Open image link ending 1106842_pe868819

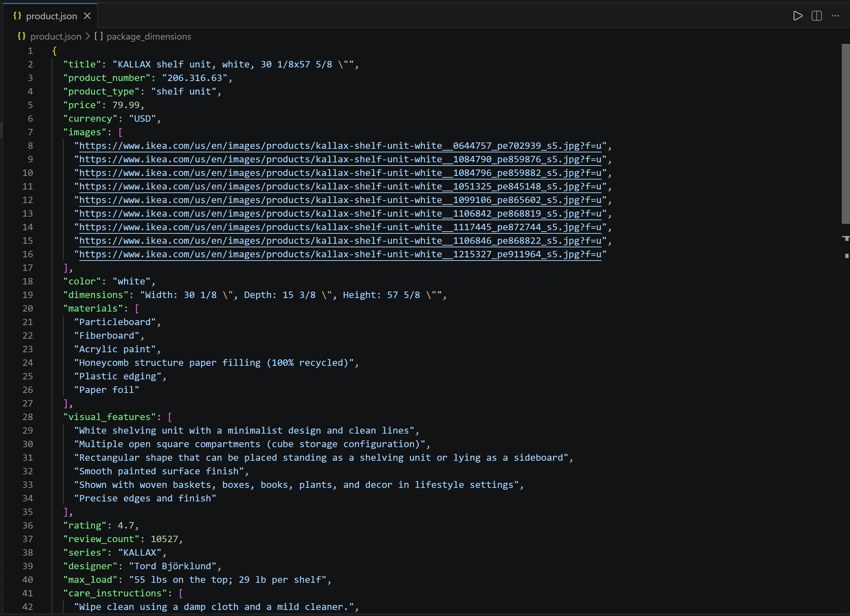pos(340,213)
